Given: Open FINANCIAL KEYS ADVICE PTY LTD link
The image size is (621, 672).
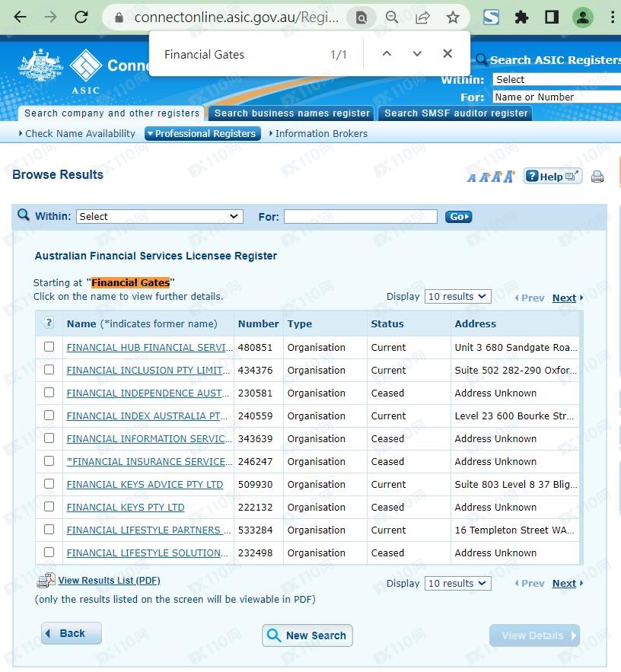Looking at the screenshot, I should coord(145,484).
